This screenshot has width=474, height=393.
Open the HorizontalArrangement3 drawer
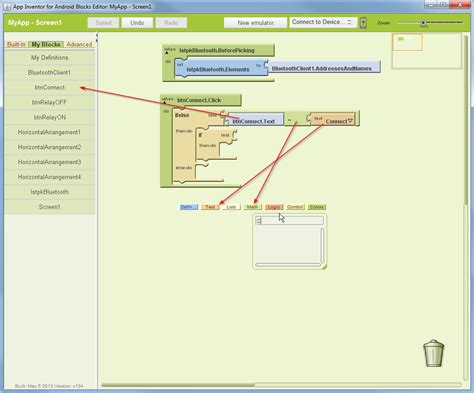(x=50, y=162)
